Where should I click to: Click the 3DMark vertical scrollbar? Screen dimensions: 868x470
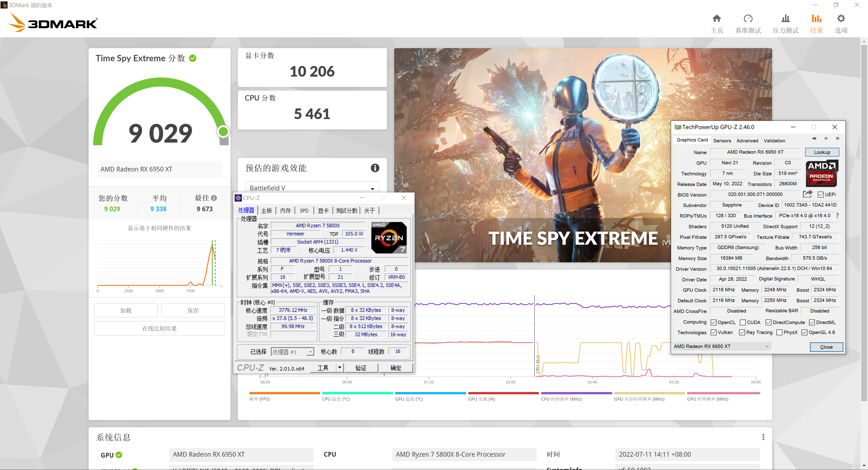[864, 222]
